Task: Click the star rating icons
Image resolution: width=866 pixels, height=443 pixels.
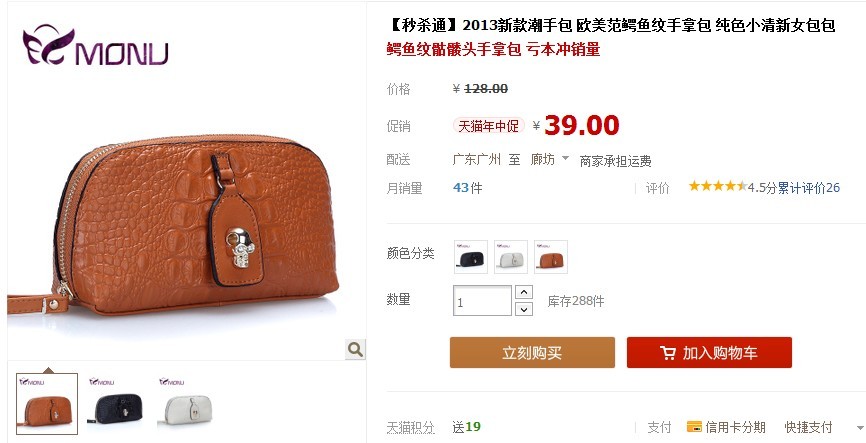Action: pyautogui.click(x=717, y=186)
